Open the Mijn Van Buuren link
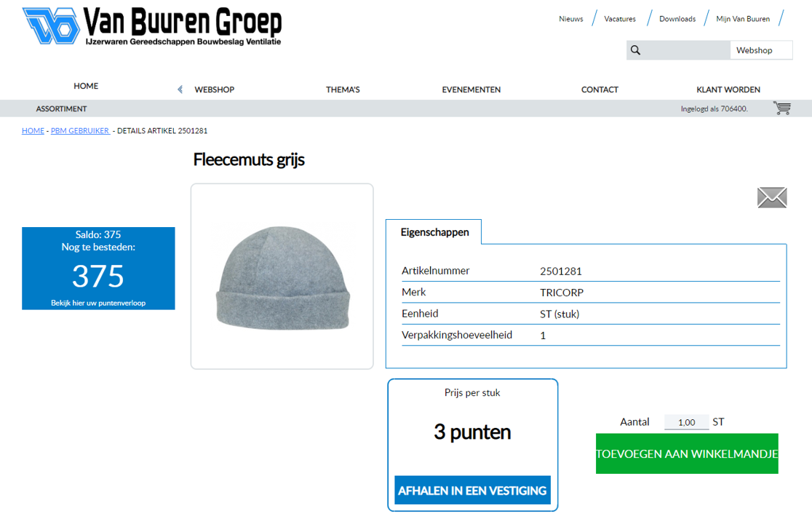Viewport: 812px width, 524px height. [x=743, y=19]
